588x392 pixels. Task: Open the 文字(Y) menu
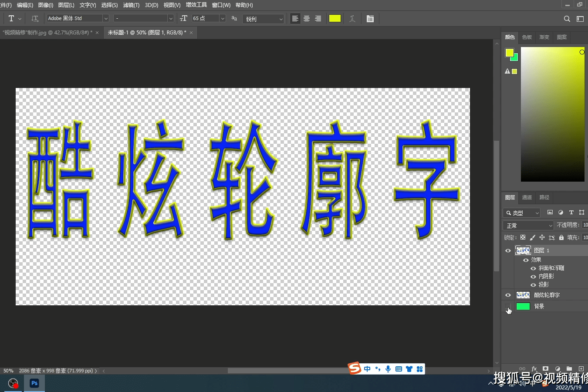tap(87, 5)
